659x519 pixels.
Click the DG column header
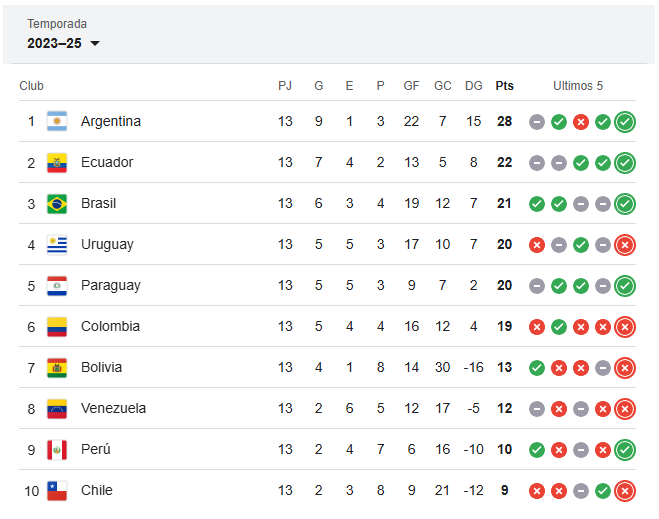(474, 86)
